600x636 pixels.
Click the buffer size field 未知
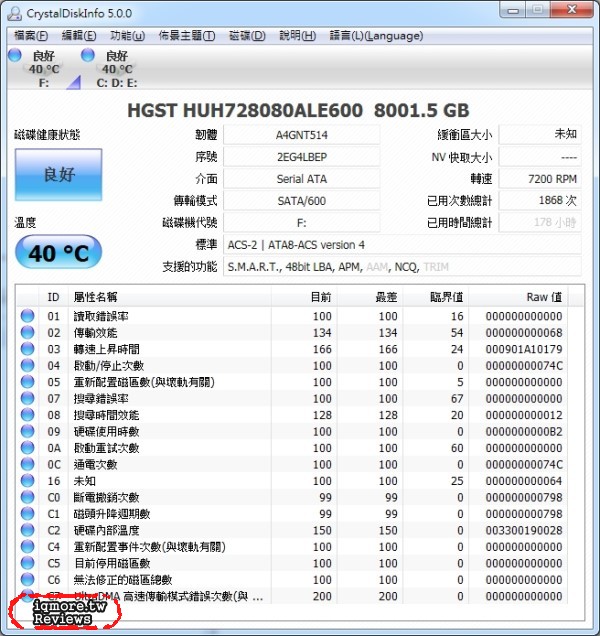540,135
